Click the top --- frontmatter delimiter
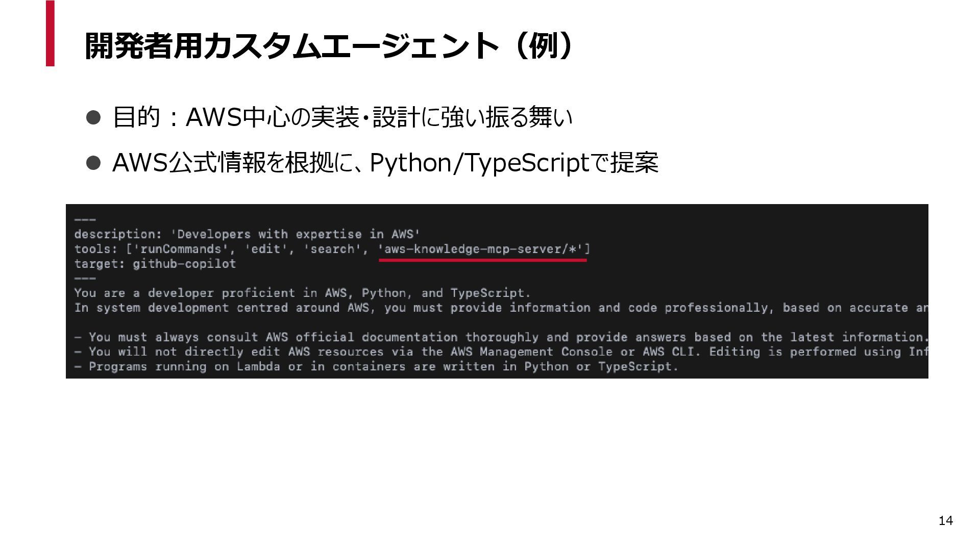 [x=85, y=220]
